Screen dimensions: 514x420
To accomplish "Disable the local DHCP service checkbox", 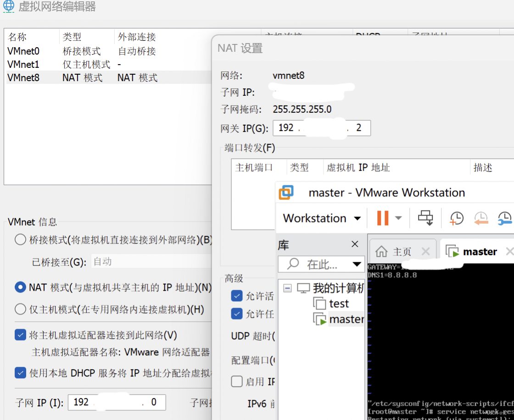I will (x=20, y=373).
